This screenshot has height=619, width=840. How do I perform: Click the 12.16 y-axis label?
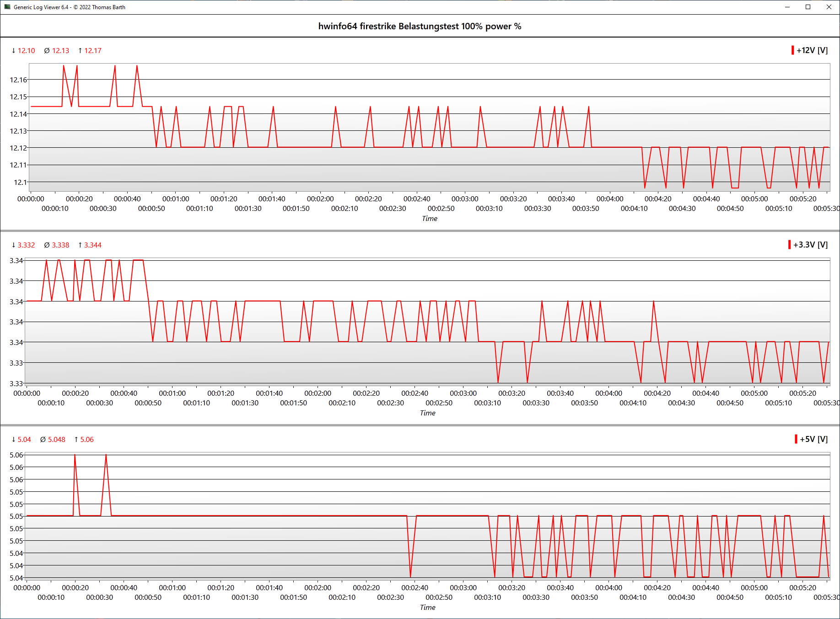tap(18, 80)
